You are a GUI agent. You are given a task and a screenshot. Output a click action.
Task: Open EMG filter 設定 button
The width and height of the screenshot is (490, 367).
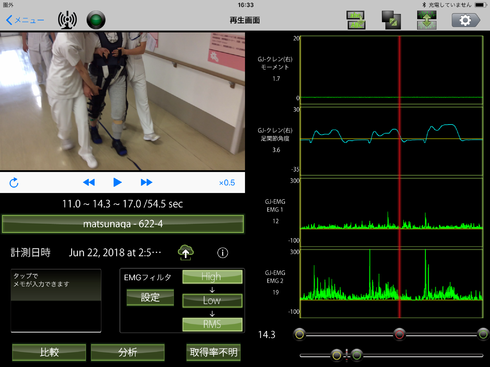pos(150,297)
